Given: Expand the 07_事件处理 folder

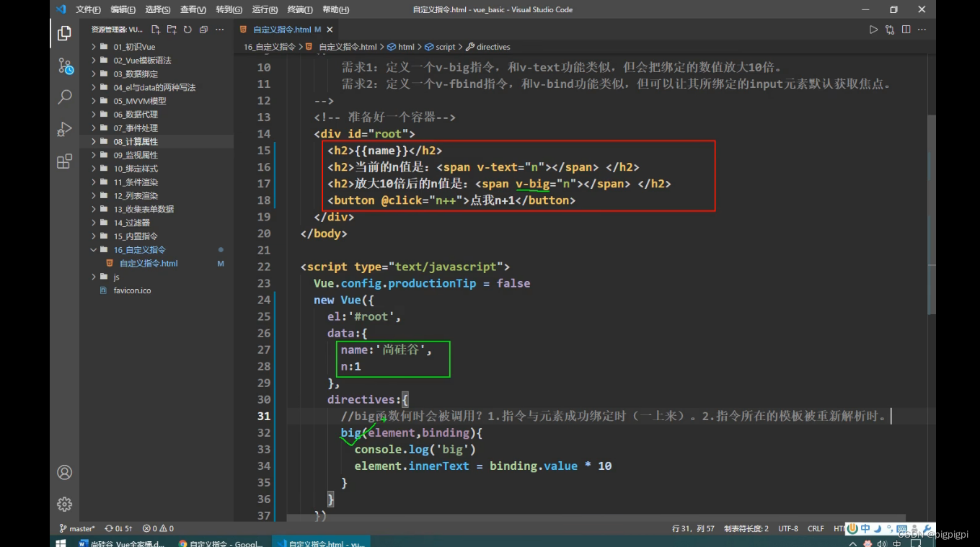Looking at the screenshot, I should click(156, 128).
